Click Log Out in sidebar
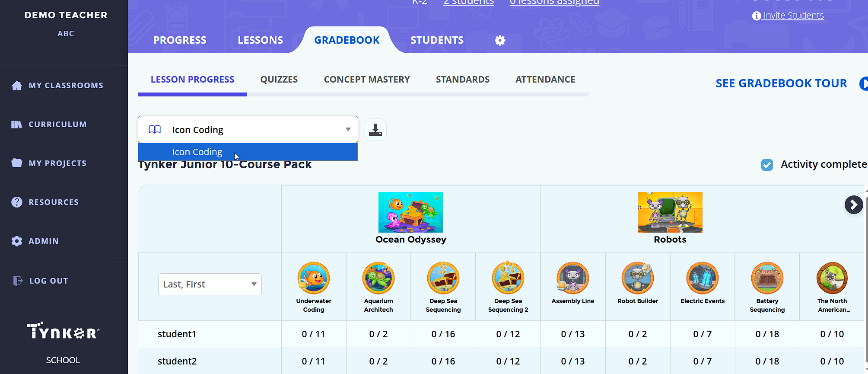868x374 pixels. coord(49,281)
